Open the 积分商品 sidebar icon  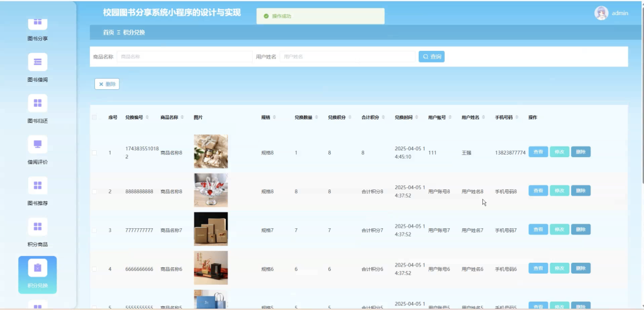pos(37,226)
